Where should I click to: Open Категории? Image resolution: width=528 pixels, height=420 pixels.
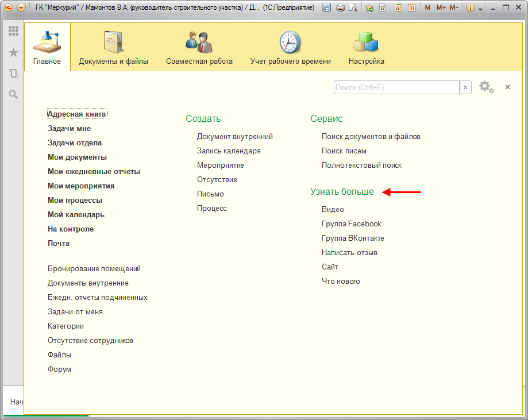click(x=65, y=326)
